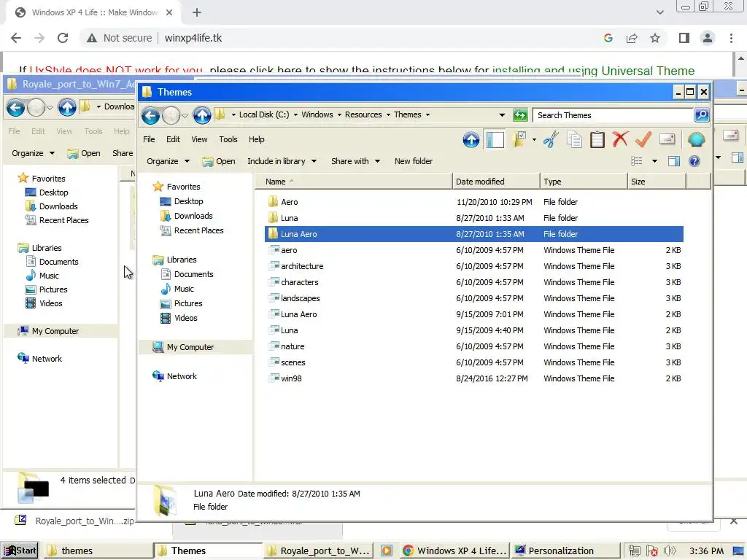Click the envelope email icon in Themes toolbar

point(667,139)
